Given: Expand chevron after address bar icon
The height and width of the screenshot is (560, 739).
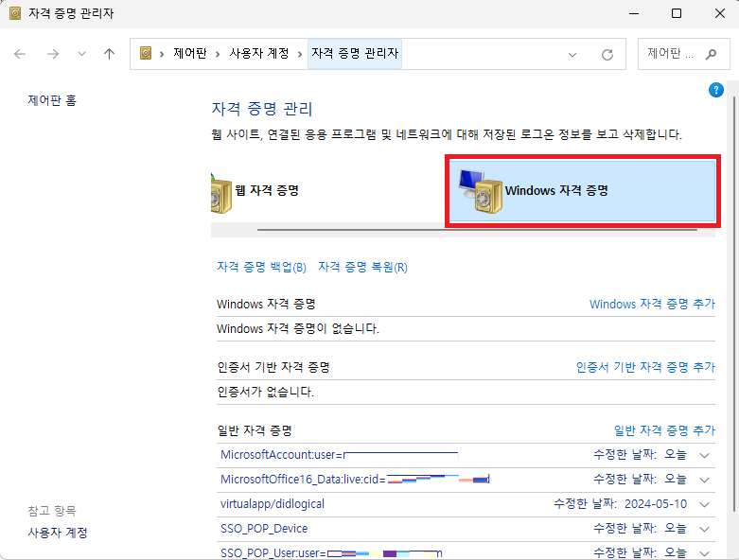Looking at the screenshot, I should pyautogui.click(x=162, y=54).
